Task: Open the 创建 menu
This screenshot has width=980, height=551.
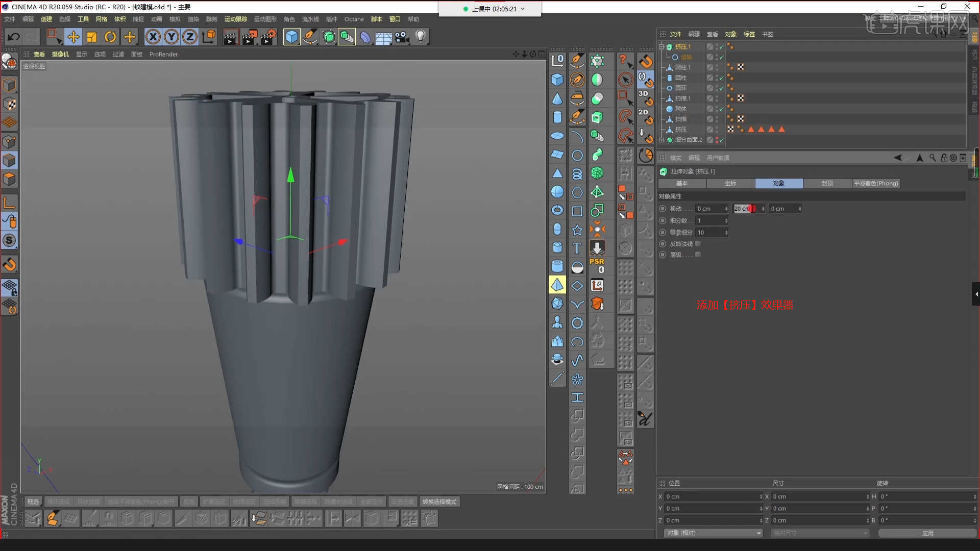Action: pyautogui.click(x=46, y=19)
